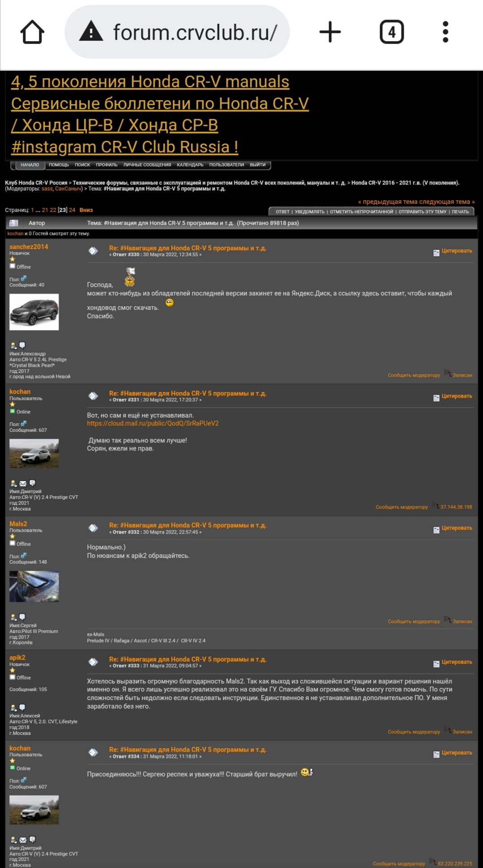Screen dimensions: 483x868
Task: Tap the browser home icon
Action: point(32,32)
